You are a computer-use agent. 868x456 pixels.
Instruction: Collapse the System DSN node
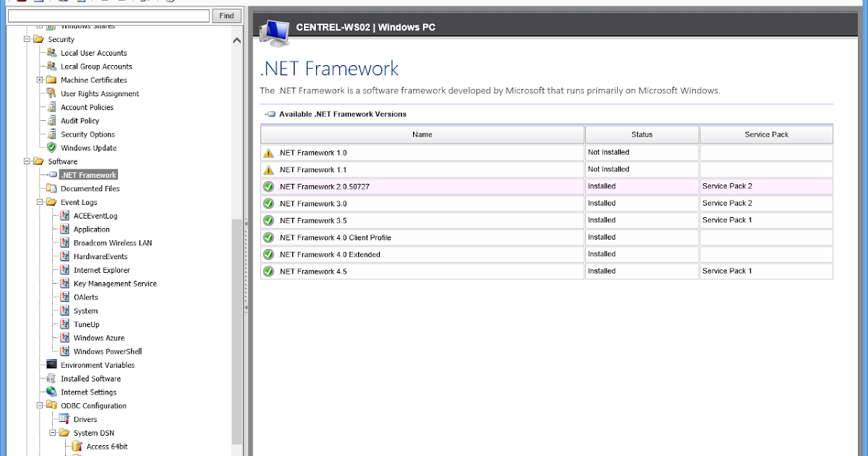tap(53, 433)
